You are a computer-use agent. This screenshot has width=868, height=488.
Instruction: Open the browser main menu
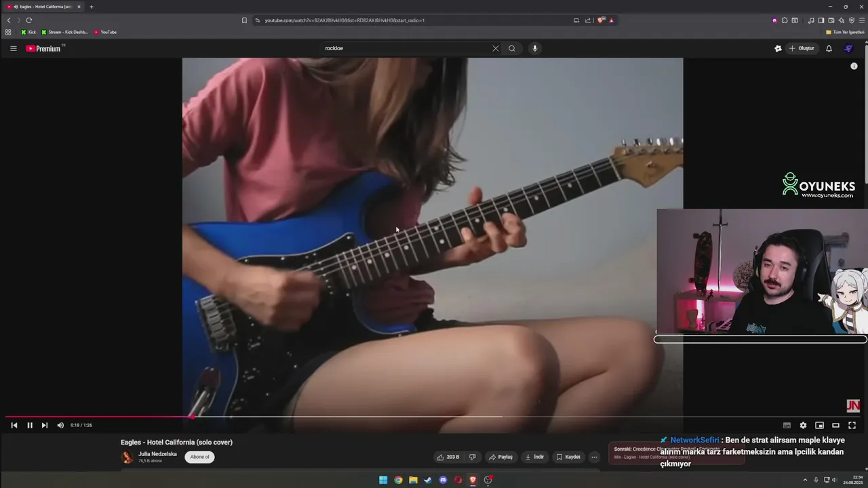[862, 20]
